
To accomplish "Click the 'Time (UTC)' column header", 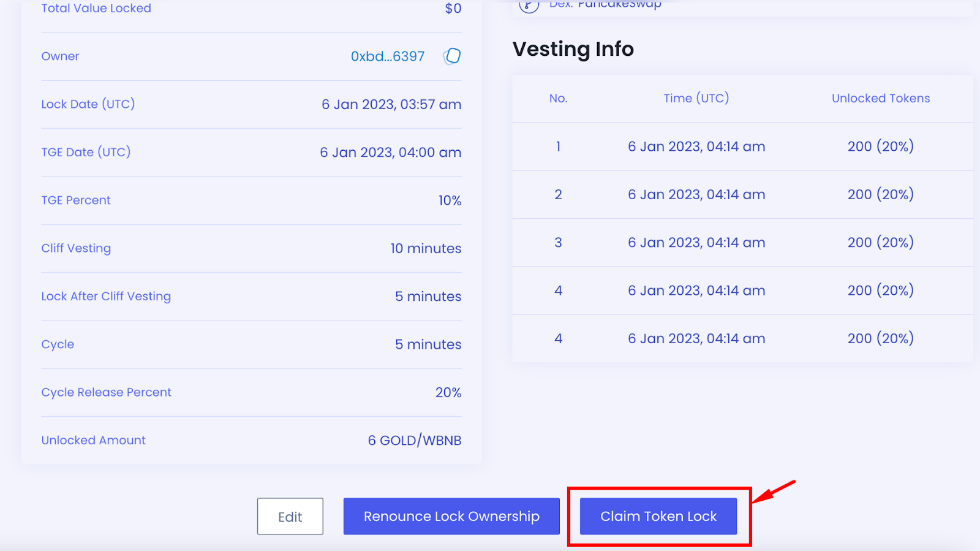I will [696, 98].
